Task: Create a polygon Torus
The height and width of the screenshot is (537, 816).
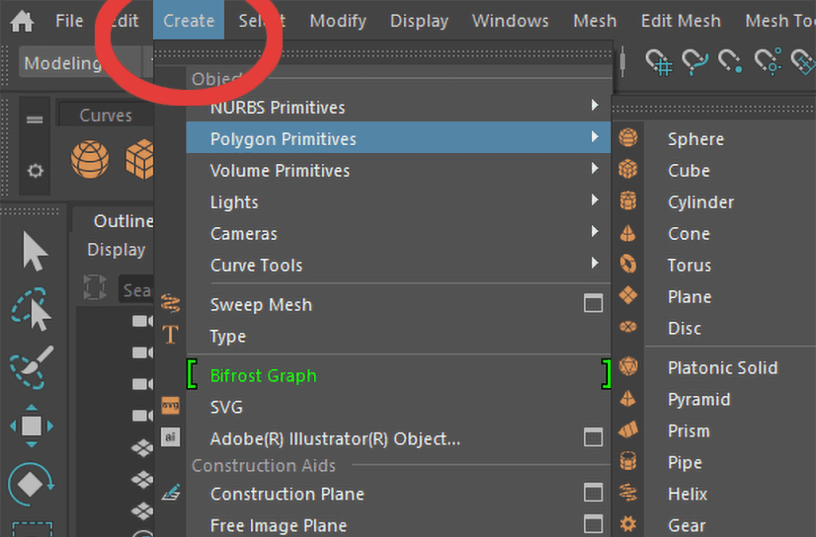Action: tap(689, 265)
